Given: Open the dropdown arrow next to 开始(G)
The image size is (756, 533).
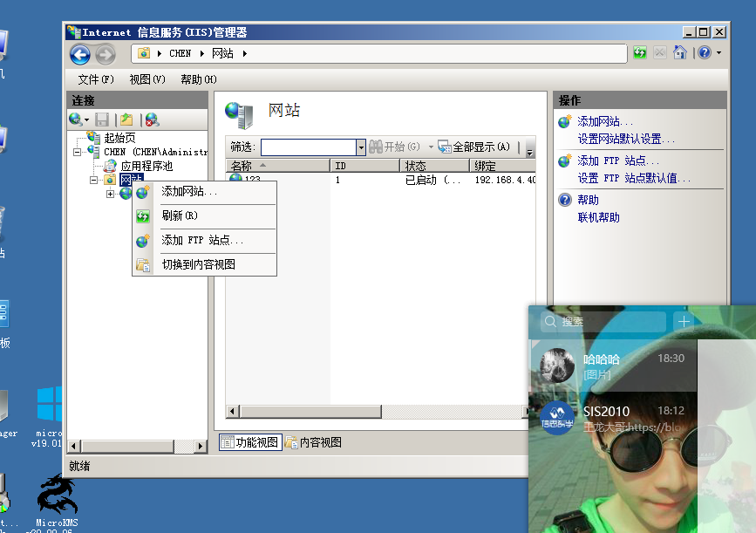Looking at the screenshot, I should (431, 147).
